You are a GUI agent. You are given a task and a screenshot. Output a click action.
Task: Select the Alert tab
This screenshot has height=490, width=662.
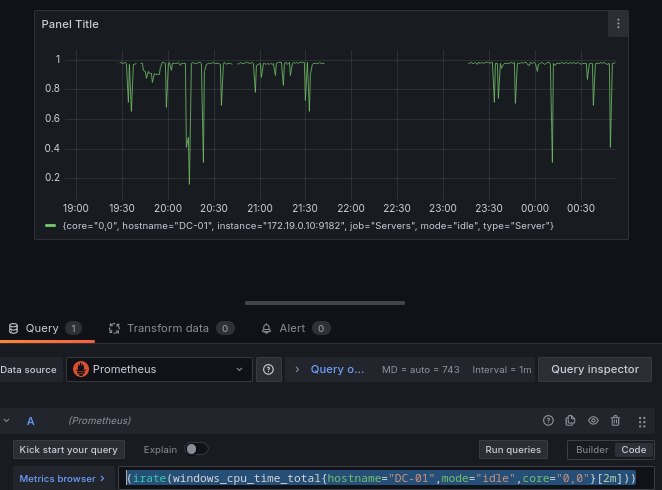(x=296, y=328)
